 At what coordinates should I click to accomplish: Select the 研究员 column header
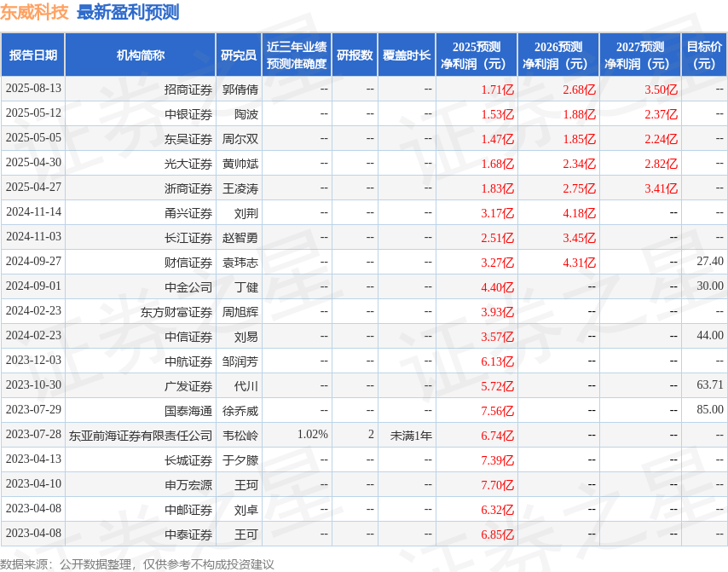tap(239, 55)
